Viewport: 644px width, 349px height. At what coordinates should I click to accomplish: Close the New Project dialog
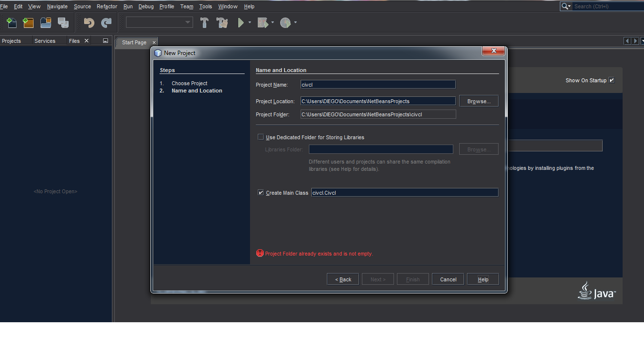point(493,51)
